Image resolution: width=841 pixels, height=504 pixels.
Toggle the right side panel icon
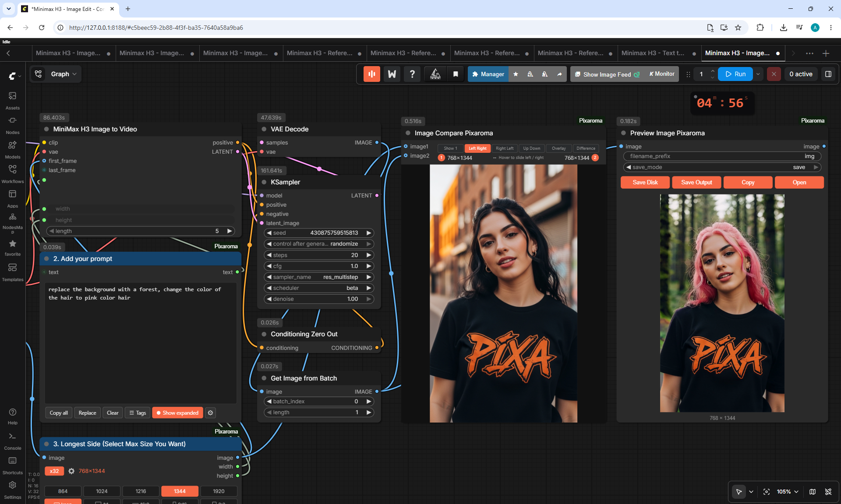(828, 74)
